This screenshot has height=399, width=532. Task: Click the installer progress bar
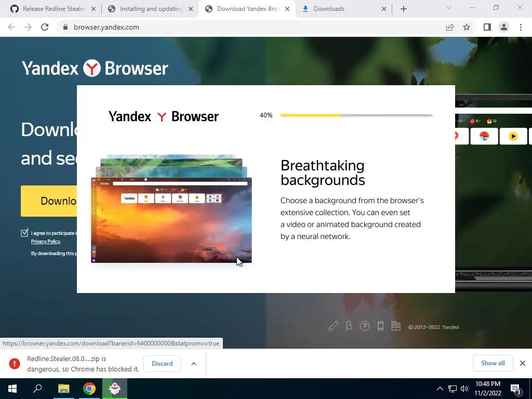(356, 115)
